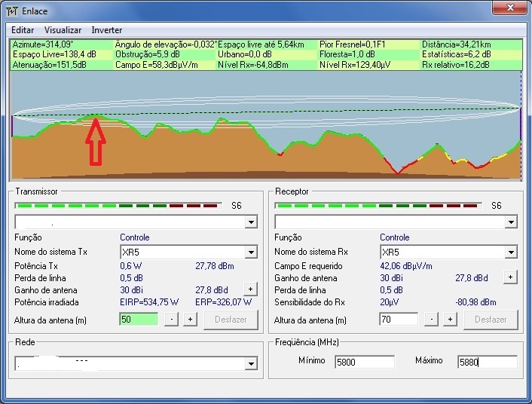This screenshot has height=404, width=532.
Task: Click the Nível Rx=129,40µV value
Action: tap(355, 65)
